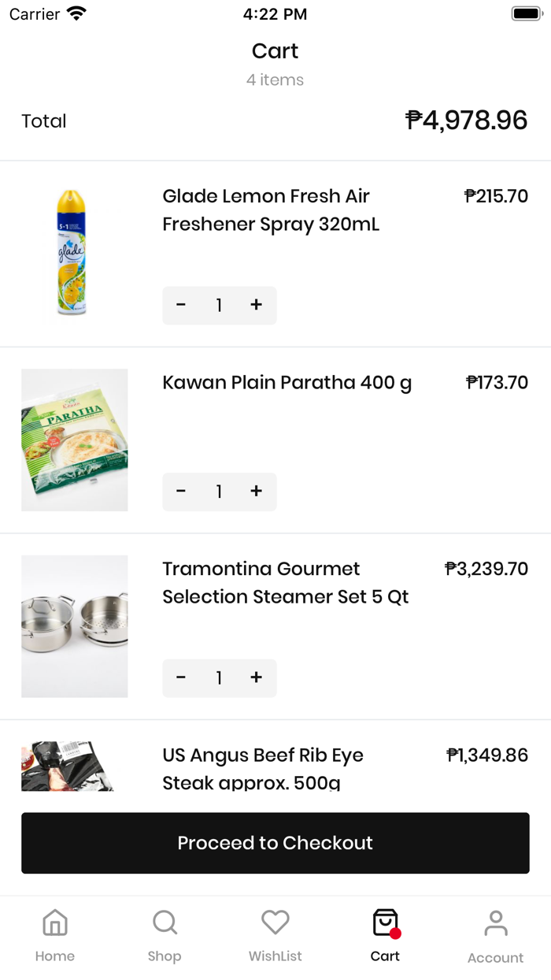Open Kawan Paratha product image
The image size is (551, 980).
(x=74, y=440)
